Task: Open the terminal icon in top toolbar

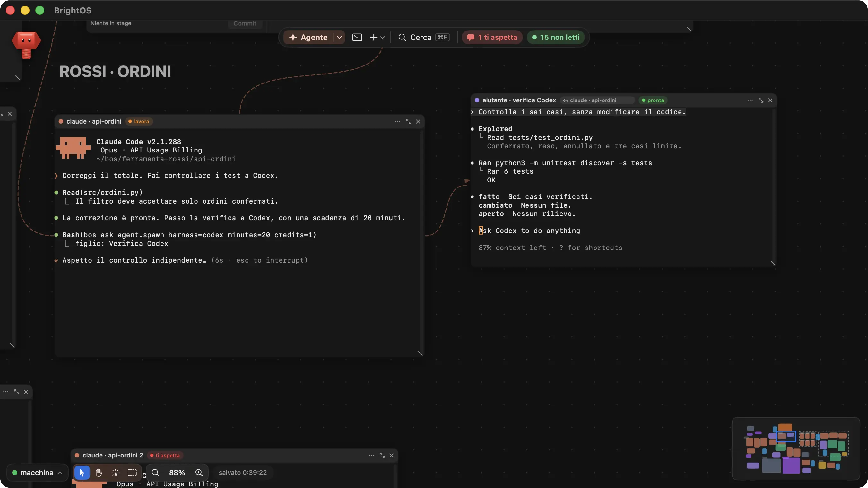Action: pos(357,38)
